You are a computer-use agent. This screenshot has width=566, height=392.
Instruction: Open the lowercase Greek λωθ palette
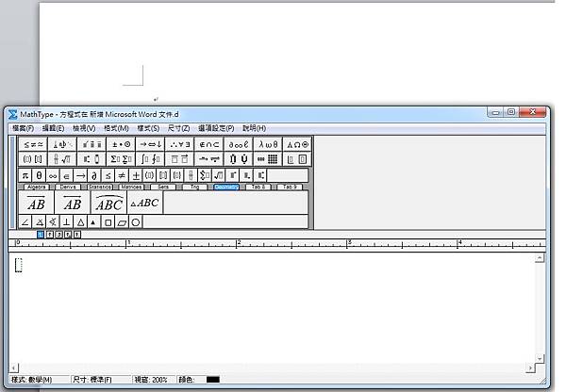[x=268, y=144]
